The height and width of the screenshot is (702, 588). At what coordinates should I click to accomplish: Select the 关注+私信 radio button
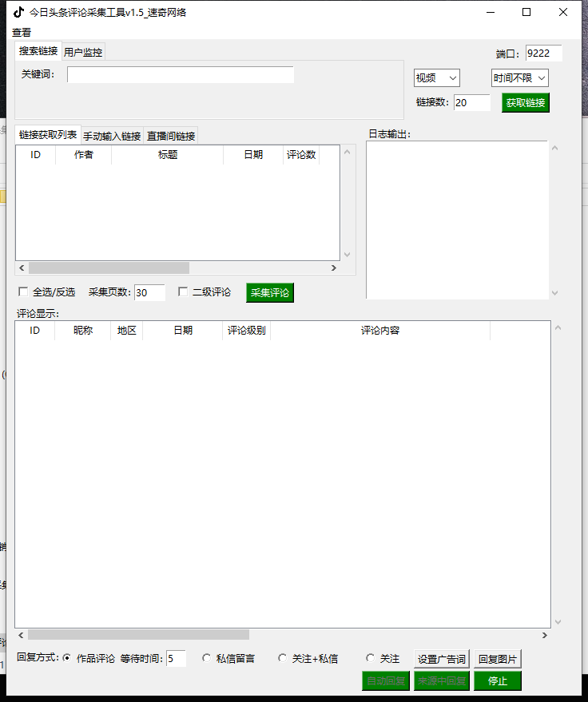pos(282,659)
